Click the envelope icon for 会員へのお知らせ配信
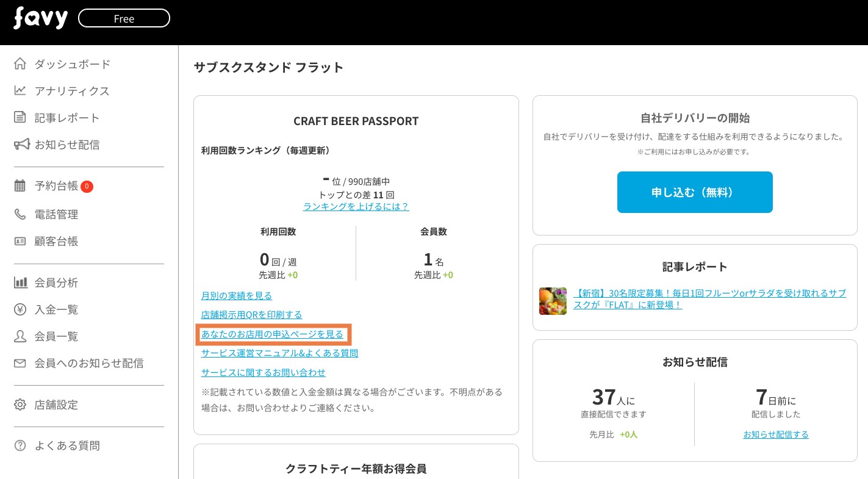The height and width of the screenshot is (479, 868). tap(20, 363)
